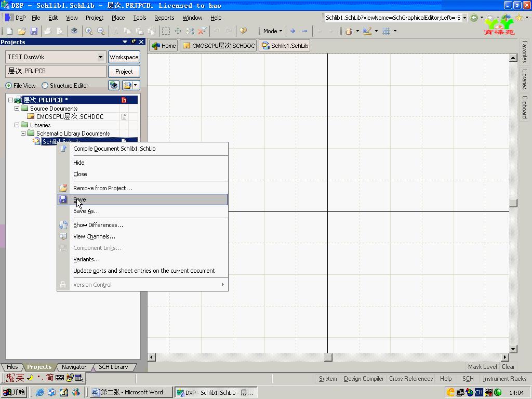Screen dimensions: 532x399
Task: Choose Save As... in context menu
Action: [142, 211]
